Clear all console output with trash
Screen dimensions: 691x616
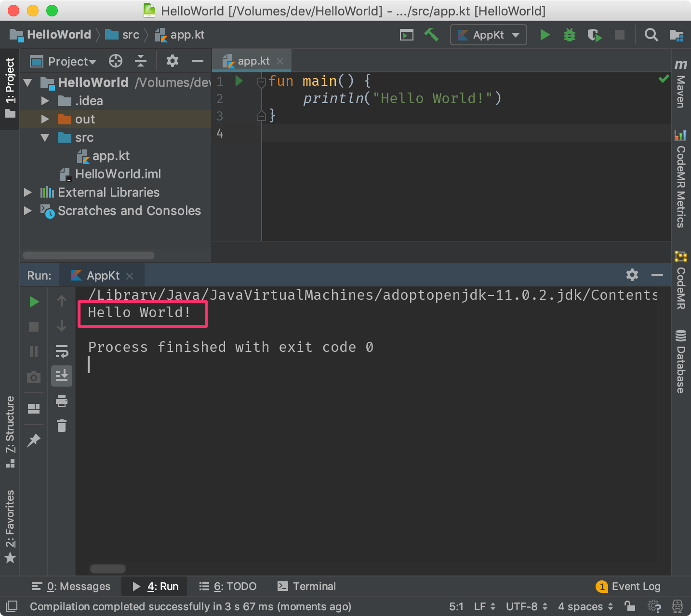(x=62, y=426)
